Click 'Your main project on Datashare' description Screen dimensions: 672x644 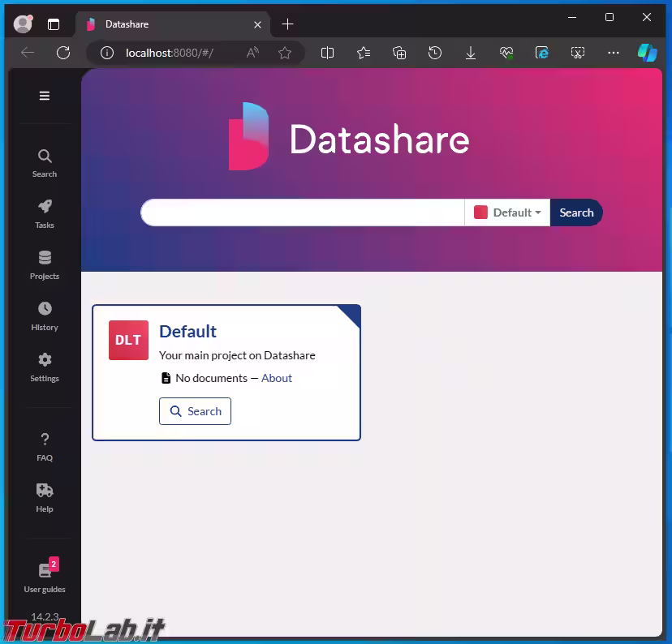coord(237,355)
